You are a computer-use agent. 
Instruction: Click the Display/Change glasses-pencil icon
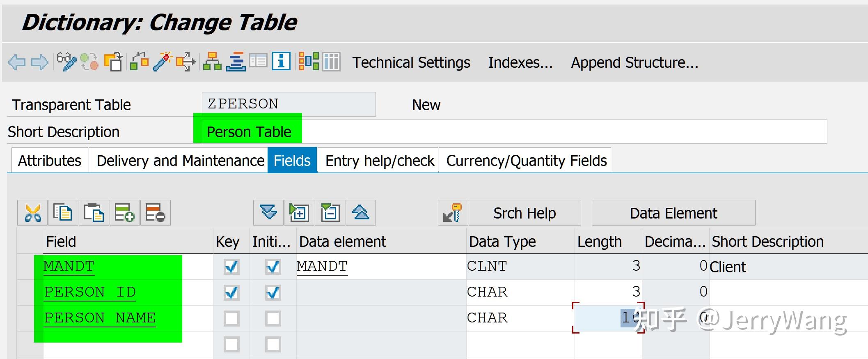[66, 62]
